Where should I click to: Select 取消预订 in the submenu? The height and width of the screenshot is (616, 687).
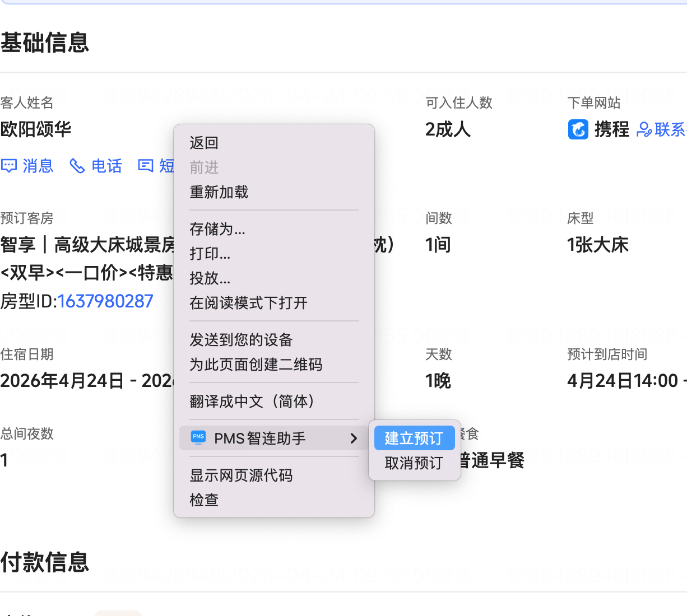click(414, 463)
